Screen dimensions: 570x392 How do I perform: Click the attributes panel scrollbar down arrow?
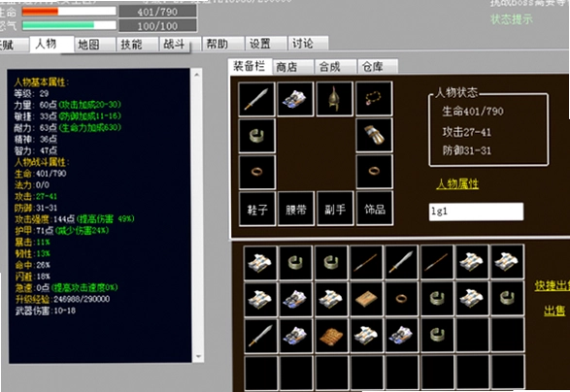coord(198,356)
